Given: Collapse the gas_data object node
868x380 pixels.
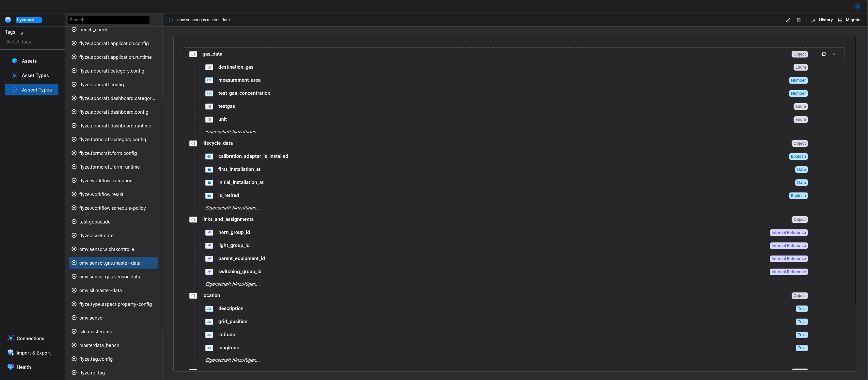Looking at the screenshot, I should [x=193, y=54].
